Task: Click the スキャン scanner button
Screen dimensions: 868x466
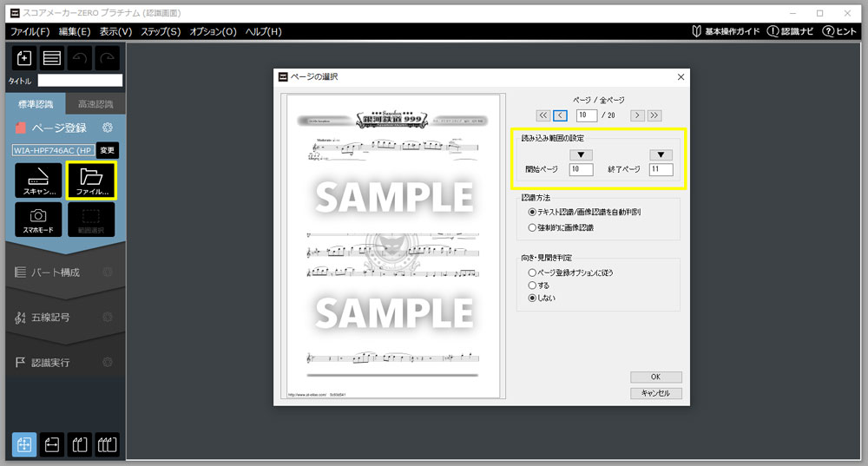Action: point(39,180)
